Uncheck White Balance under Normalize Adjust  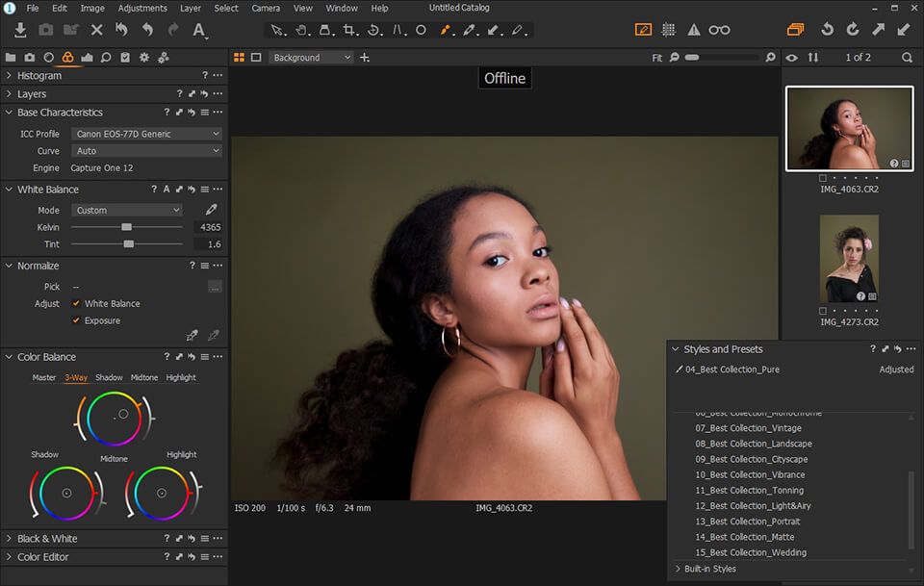pyautogui.click(x=76, y=301)
